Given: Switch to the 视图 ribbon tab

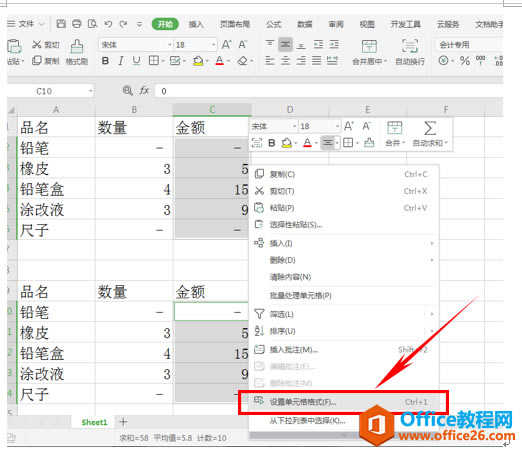Looking at the screenshot, I should tap(367, 24).
